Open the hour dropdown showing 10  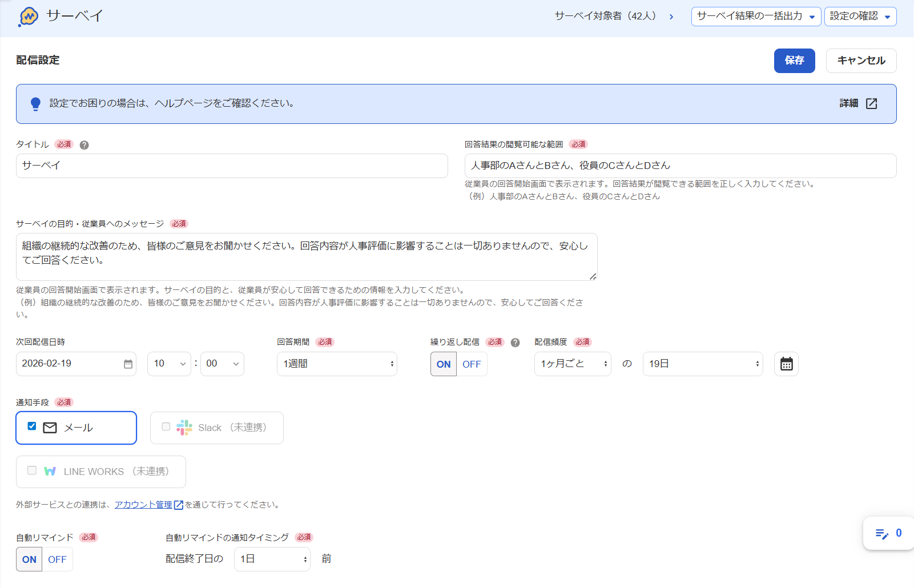169,364
